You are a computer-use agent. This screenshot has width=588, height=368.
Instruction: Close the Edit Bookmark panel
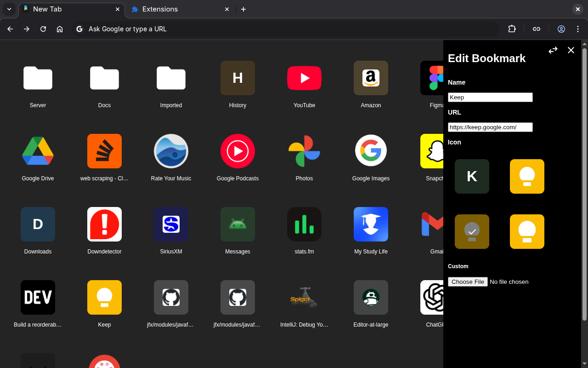click(x=571, y=50)
